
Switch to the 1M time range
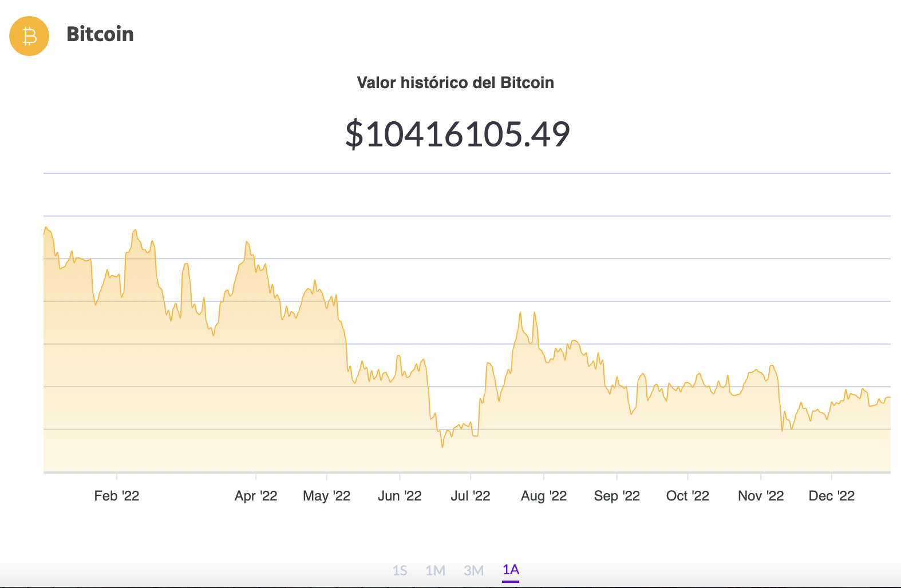[x=435, y=570]
